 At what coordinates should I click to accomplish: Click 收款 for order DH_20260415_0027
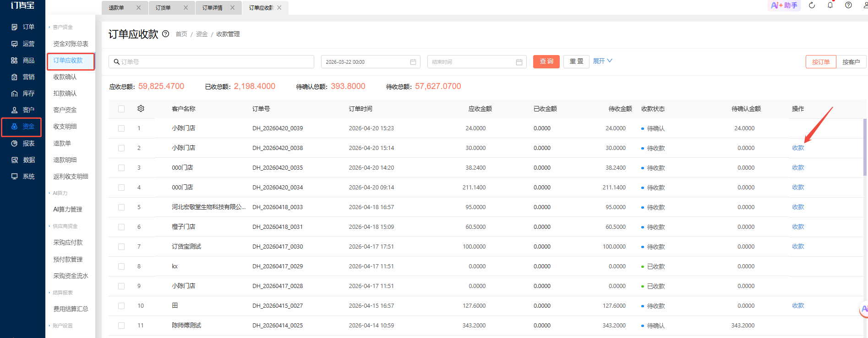coord(798,305)
